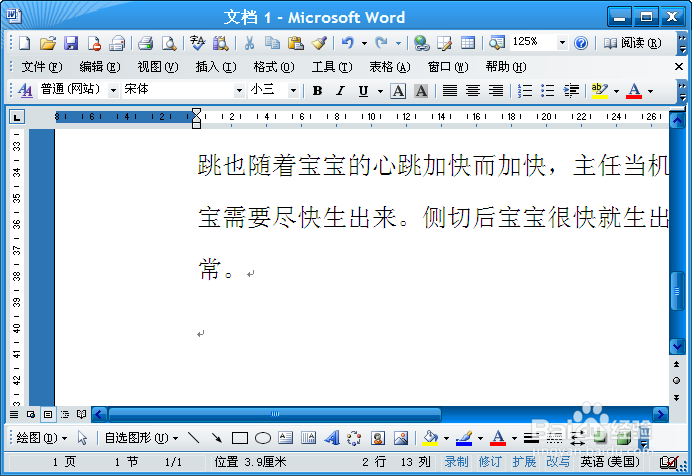
Task: Choose the Select Objects pointer tool
Action: (82, 438)
